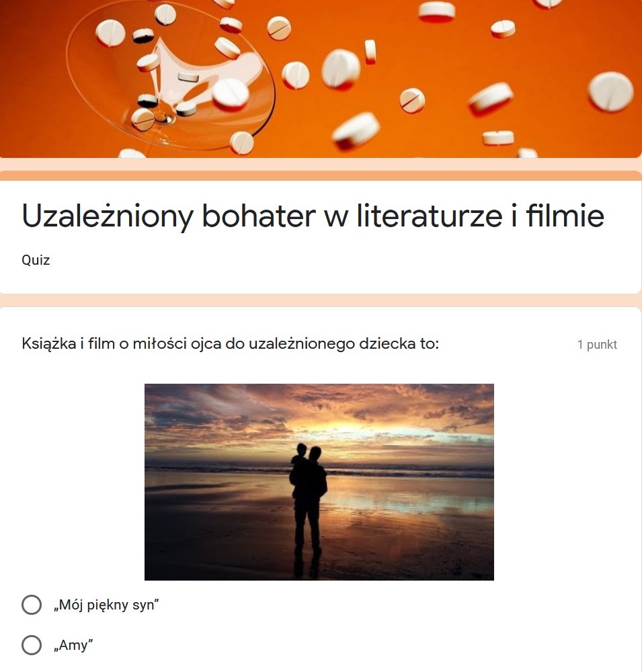Click the orange pills header banner
Screen dimensions: 642x672
coord(321,79)
